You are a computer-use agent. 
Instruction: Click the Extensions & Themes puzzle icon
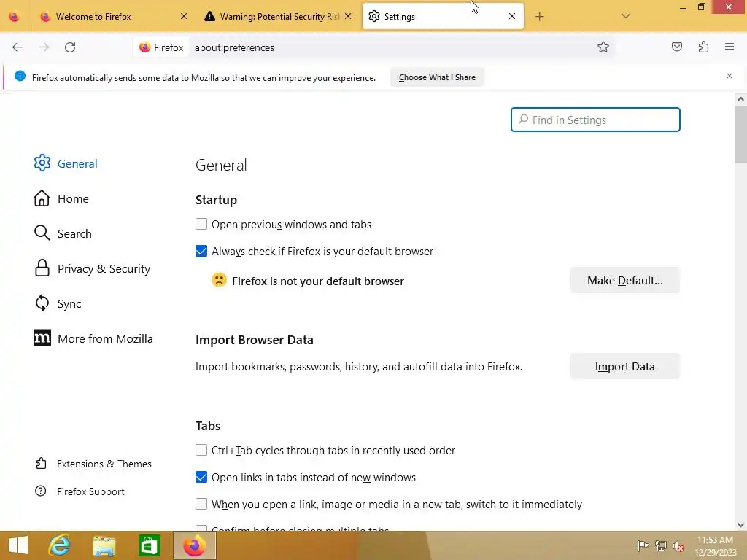(x=41, y=463)
